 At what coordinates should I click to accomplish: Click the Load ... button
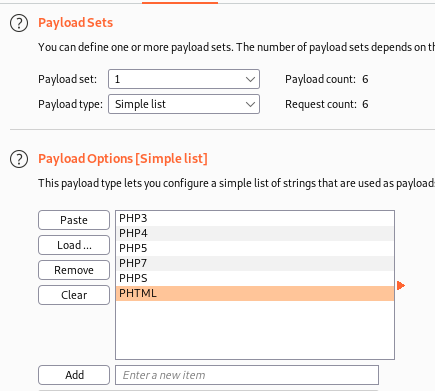click(x=74, y=245)
